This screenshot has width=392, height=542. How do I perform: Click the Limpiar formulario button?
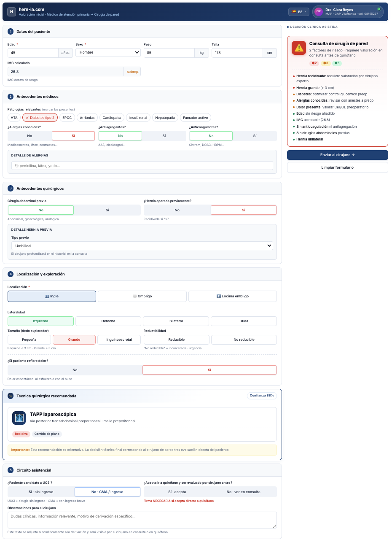338,167
